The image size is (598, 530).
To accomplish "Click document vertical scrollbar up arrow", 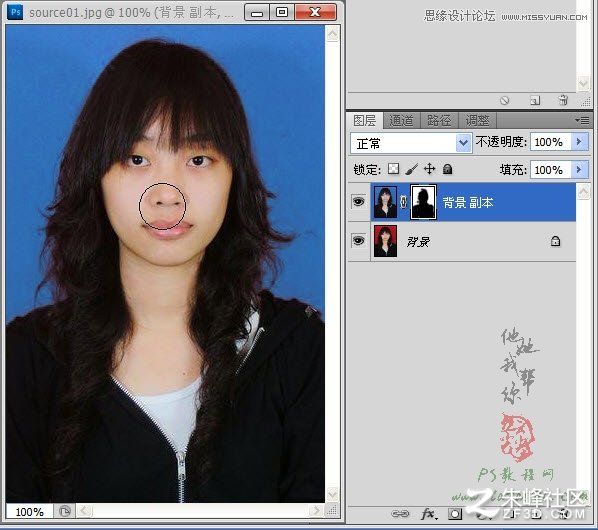I will click(333, 34).
